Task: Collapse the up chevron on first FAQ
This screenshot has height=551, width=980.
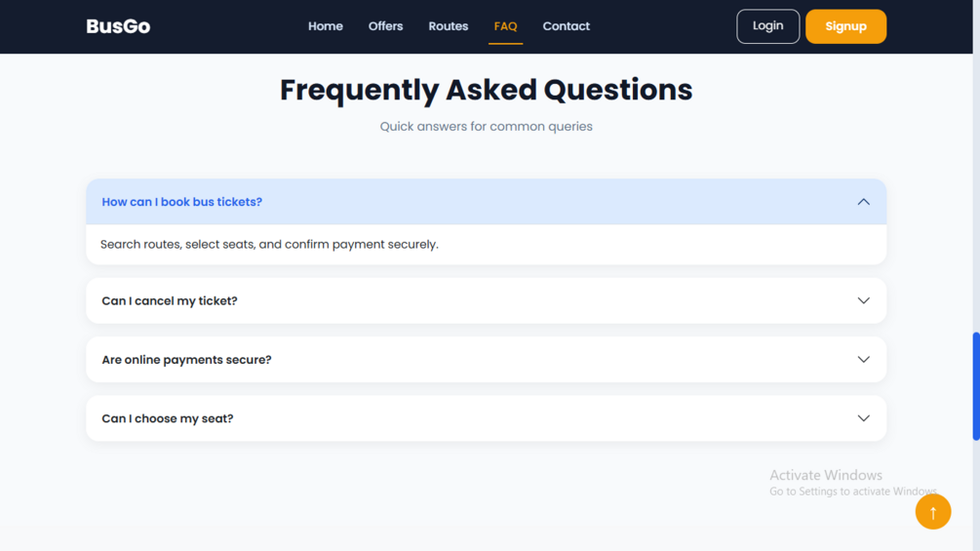Action: pos(863,202)
